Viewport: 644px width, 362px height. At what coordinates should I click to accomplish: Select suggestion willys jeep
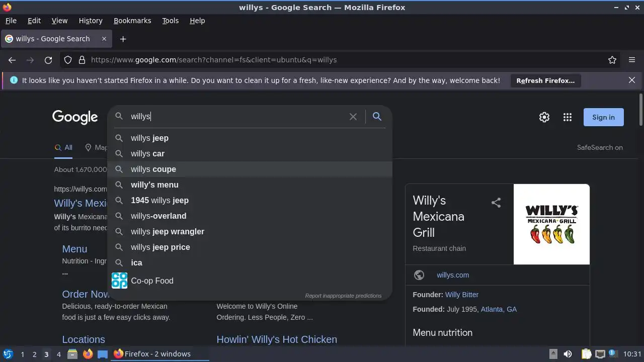(250, 138)
